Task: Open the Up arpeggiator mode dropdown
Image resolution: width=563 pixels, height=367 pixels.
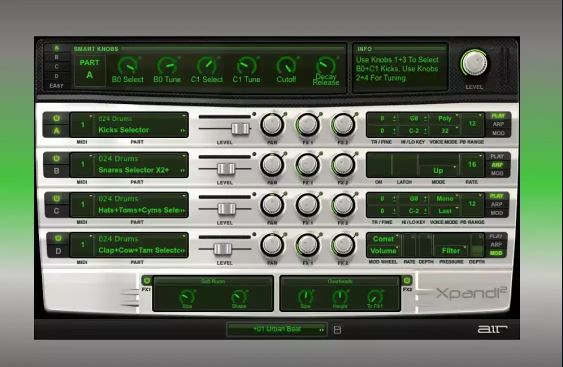Action: click(x=439, y=171)
